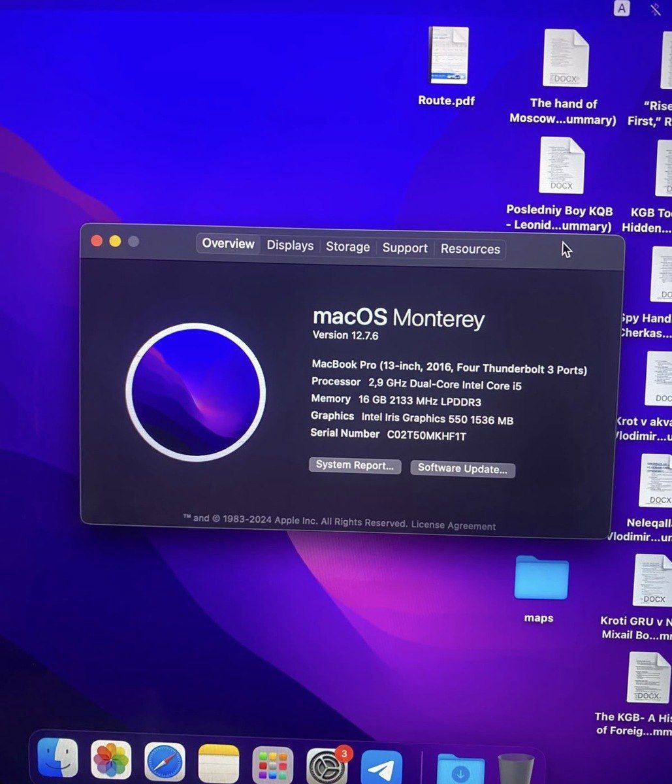Screen dimensions: 672x784
Task: Select 'KGB To... Hidden' DOCX file
Action: click(x=663, y=167)
